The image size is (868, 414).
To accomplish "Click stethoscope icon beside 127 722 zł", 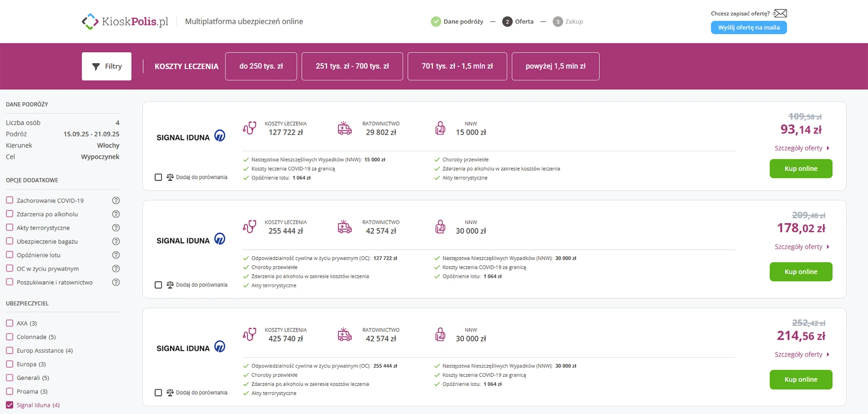I will point(249,128).
